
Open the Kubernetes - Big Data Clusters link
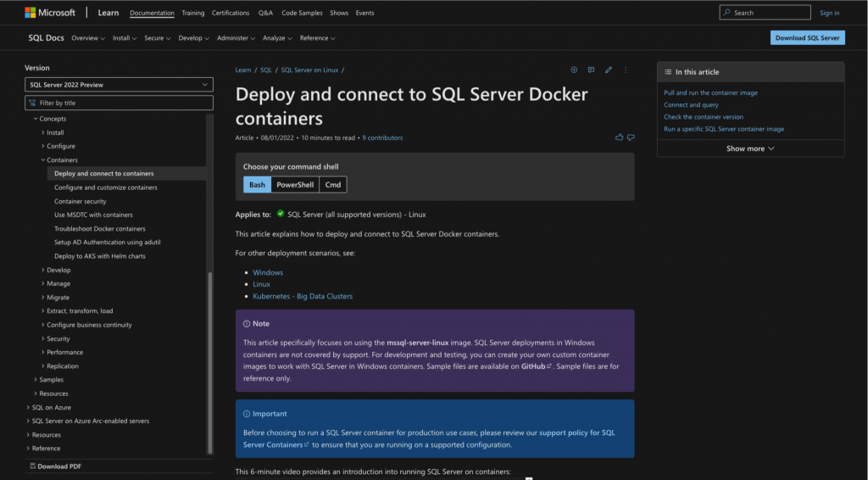[x=303, y=296]
